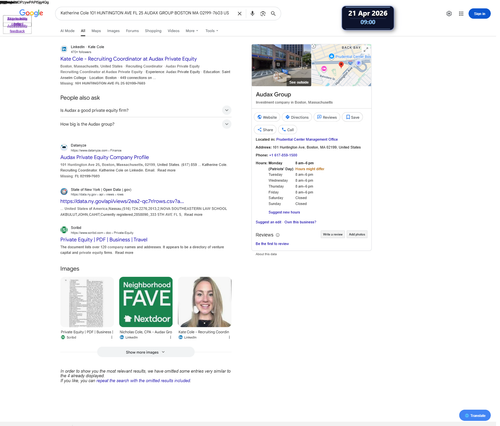This screenshot has width=500, height=426.
Task: Expand Show more images
Action: pos(146,352)
